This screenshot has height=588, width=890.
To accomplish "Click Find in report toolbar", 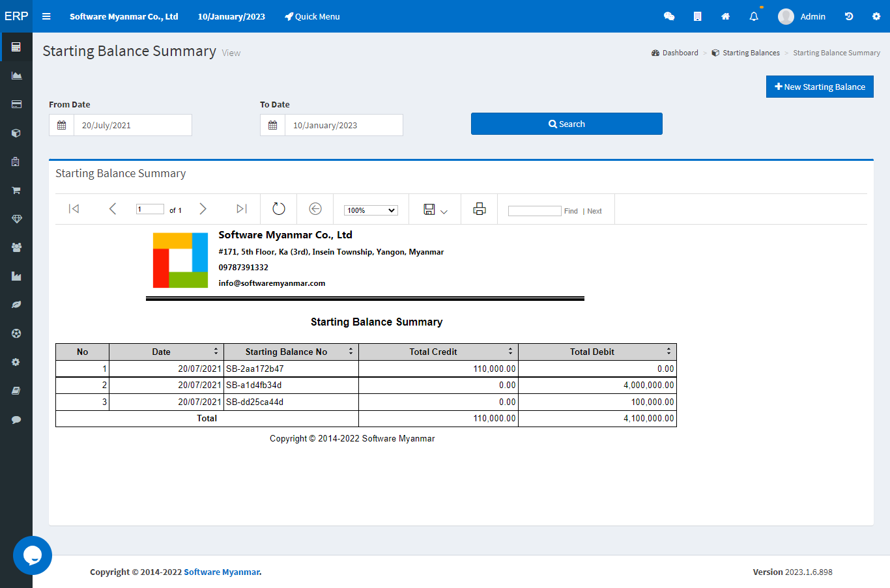I will [x=571, y=211].
